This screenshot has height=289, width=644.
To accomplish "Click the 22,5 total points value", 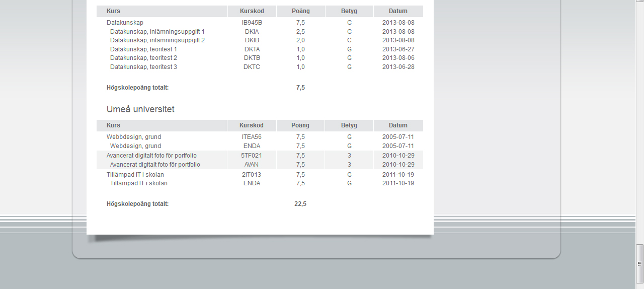I will [x=300, y=204].
